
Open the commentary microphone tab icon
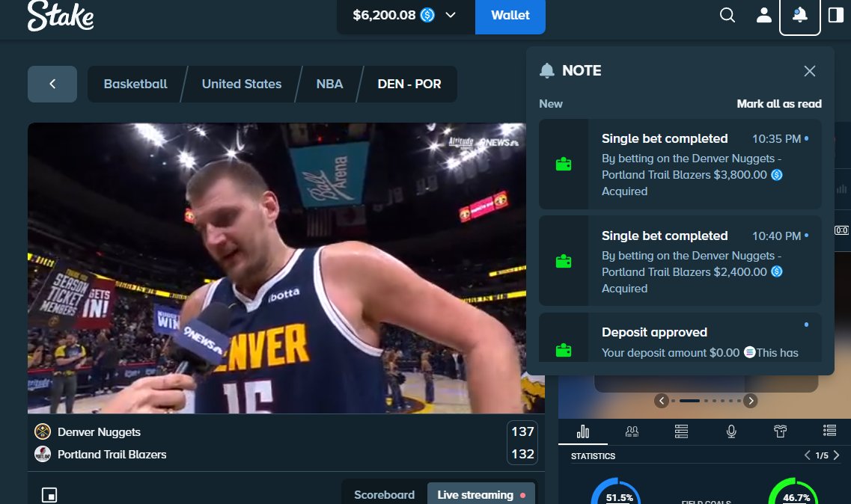(x=731, y=431)
